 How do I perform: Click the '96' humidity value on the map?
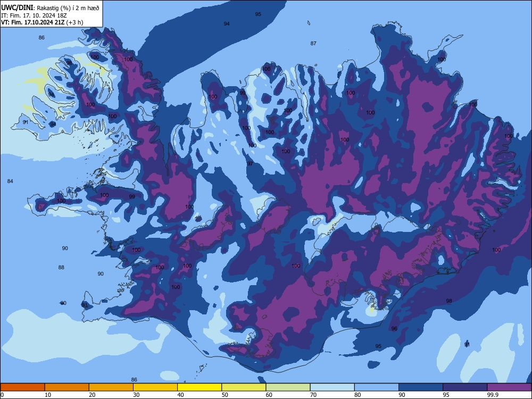pos(394,328)
